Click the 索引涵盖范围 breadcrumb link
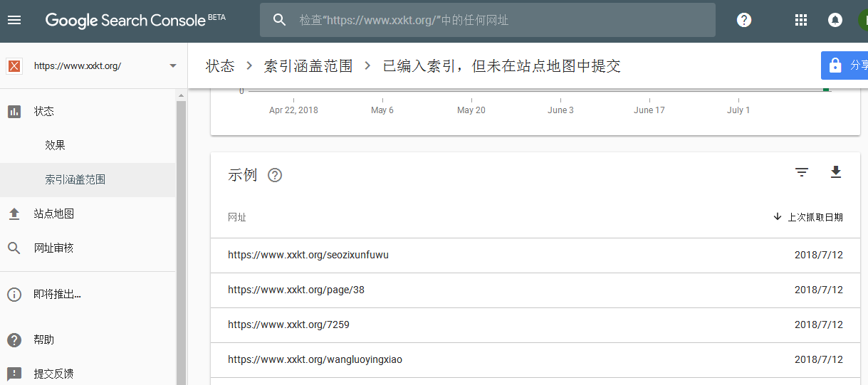Viewport: 868px width, 385px height. (x=308, y=66)
